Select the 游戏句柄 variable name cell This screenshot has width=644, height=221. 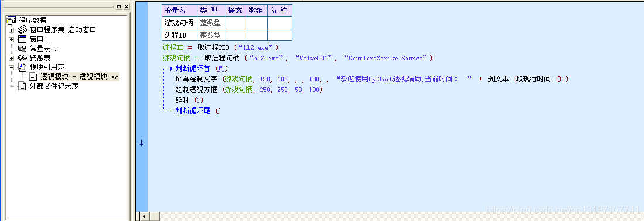click(180, 23)
